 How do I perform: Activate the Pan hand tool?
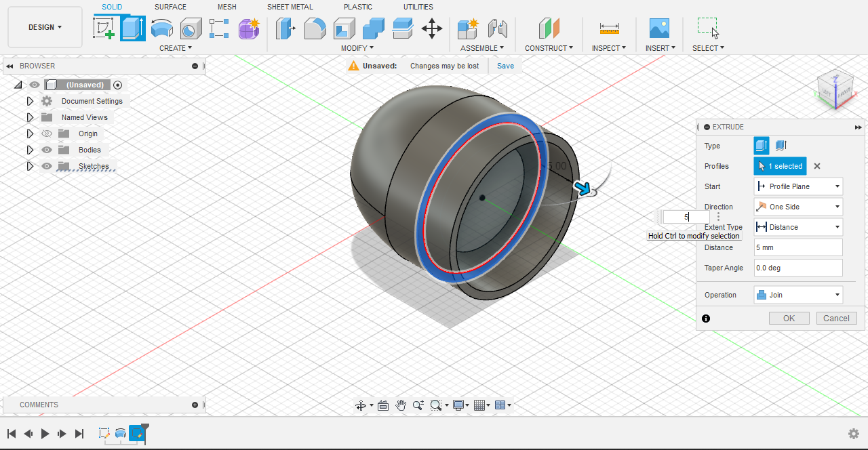click(401, 405)
